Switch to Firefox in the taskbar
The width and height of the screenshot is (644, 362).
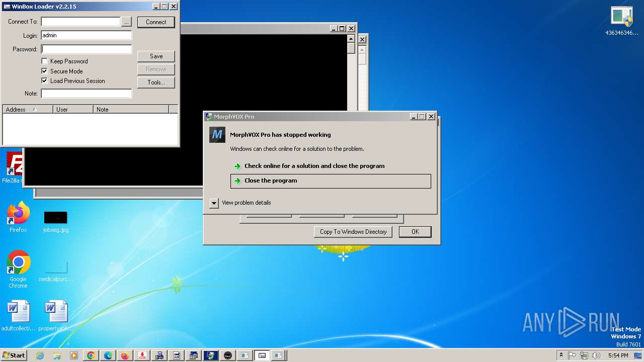125,355
